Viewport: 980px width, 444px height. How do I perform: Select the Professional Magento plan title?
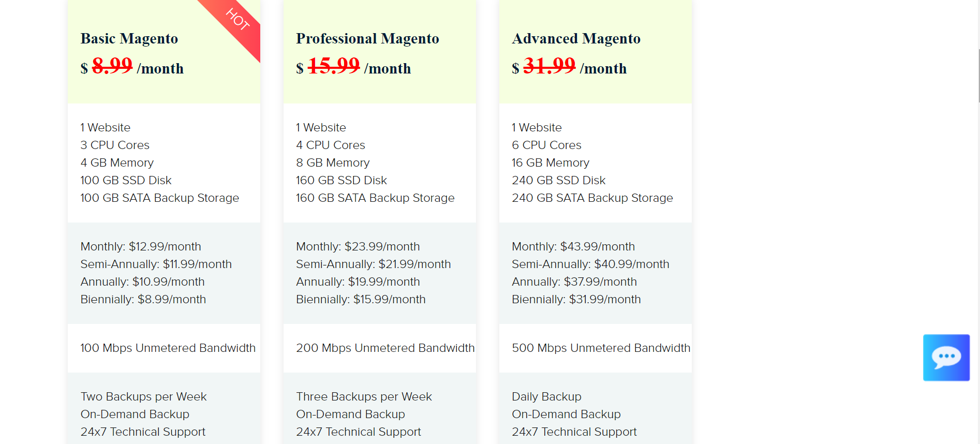pos(367,39)
